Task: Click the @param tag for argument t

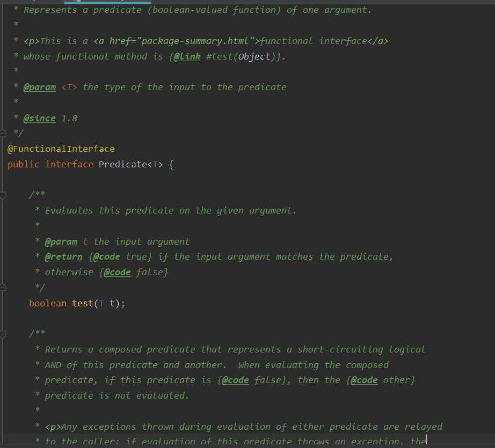Action: point(61,241)
